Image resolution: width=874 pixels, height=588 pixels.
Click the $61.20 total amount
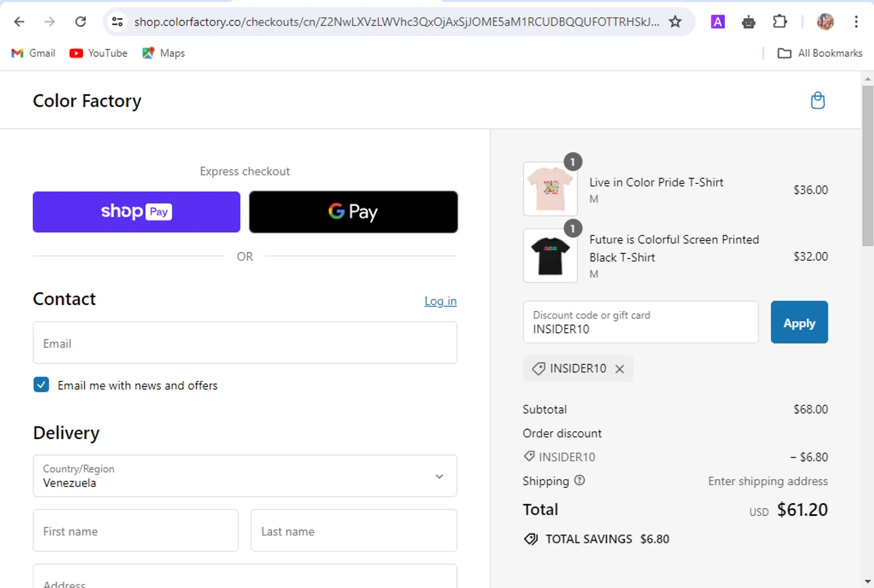pyautogui.click(x=802, y=509)
